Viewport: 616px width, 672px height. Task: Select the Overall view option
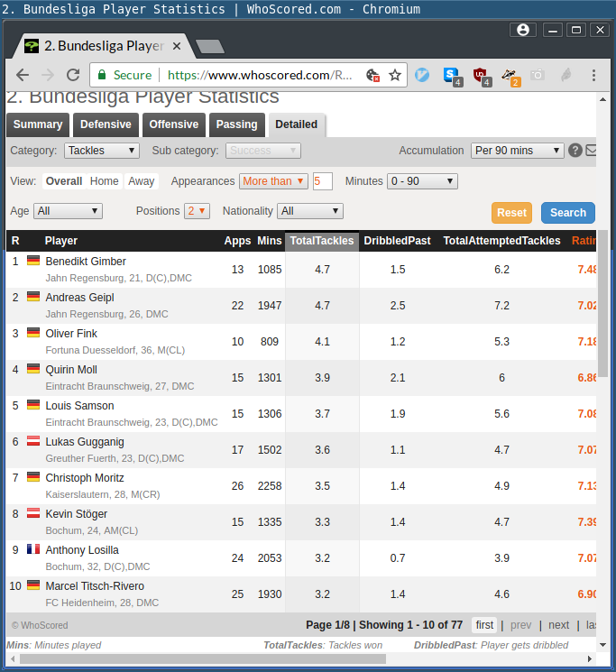coord(64,181)
